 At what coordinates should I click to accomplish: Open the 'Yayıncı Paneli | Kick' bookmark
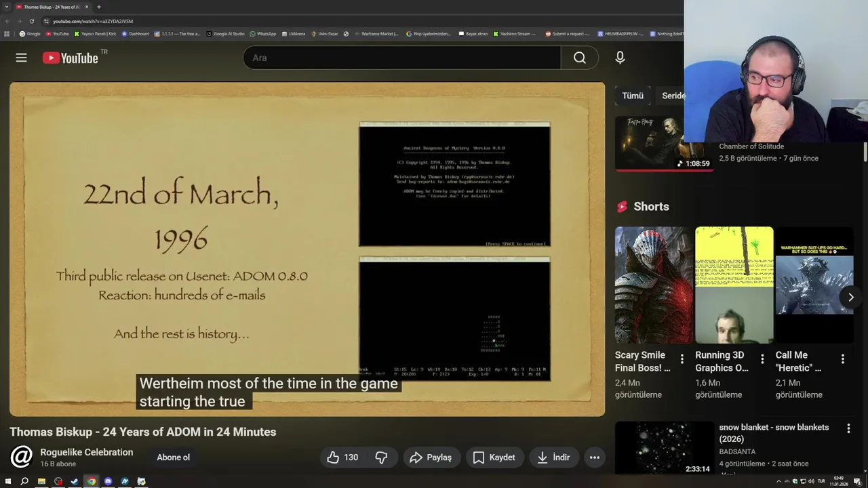coord(95,33)
